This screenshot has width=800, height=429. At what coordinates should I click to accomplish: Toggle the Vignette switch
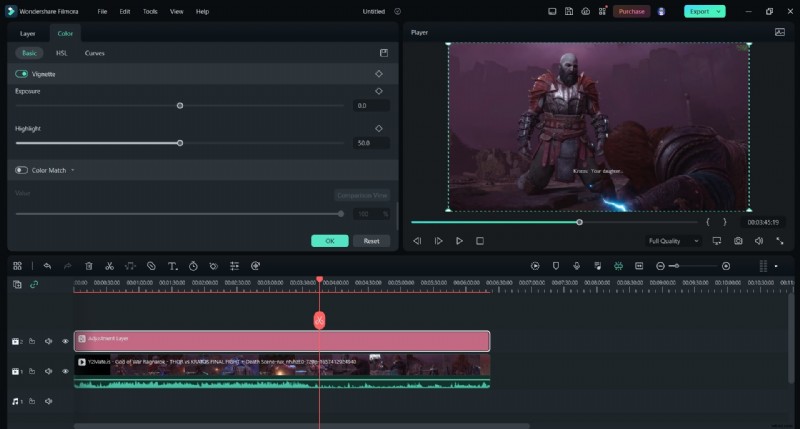tap(21, 74)
